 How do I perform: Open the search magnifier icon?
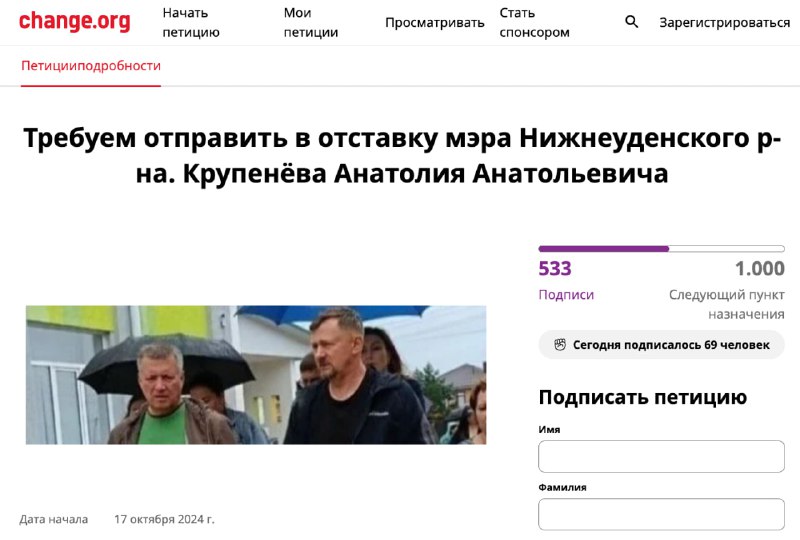click(631, 22)
